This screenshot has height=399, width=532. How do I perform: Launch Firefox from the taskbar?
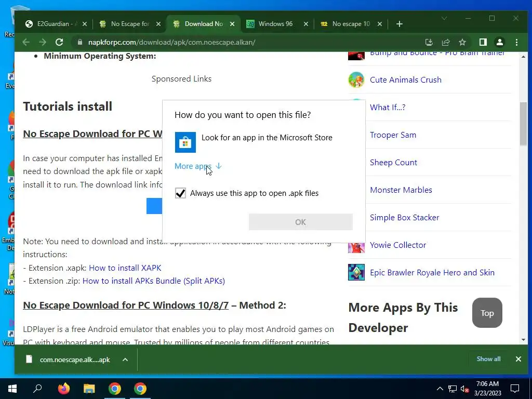pyautogui.click(x=63, y=389)
